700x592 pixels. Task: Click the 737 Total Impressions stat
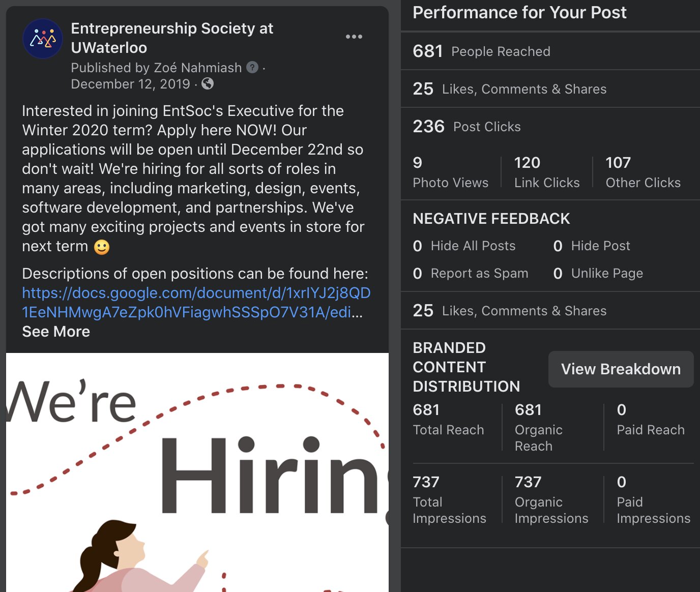coord(449,499)
